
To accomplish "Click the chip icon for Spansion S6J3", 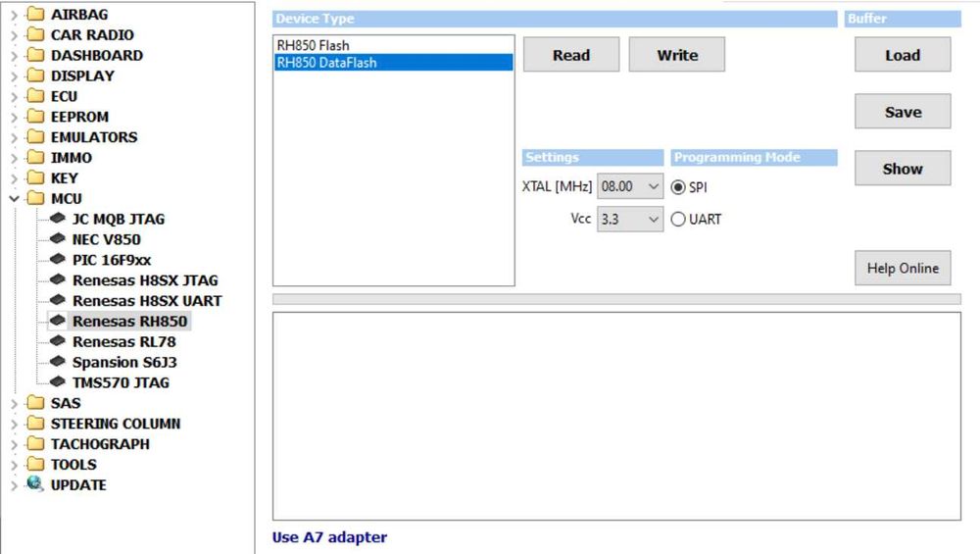I will [x=58, y=362].
